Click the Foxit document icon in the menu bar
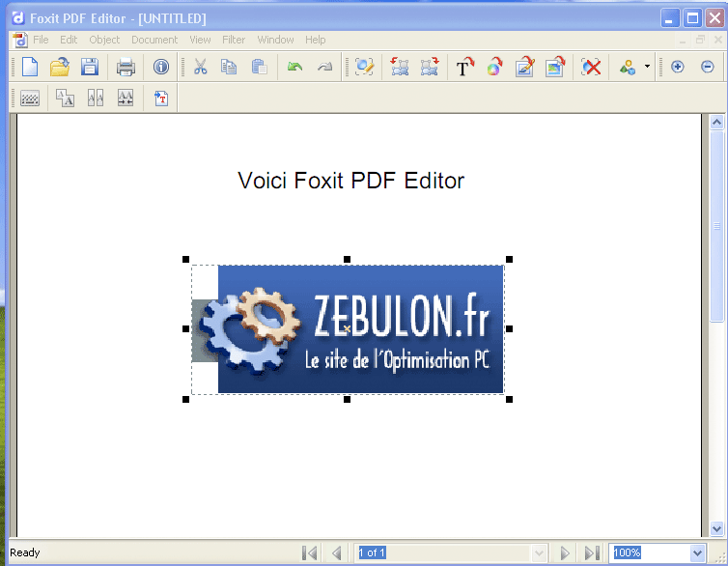The height and width of the screenshot is (566, 728). [x=19, y=40]
